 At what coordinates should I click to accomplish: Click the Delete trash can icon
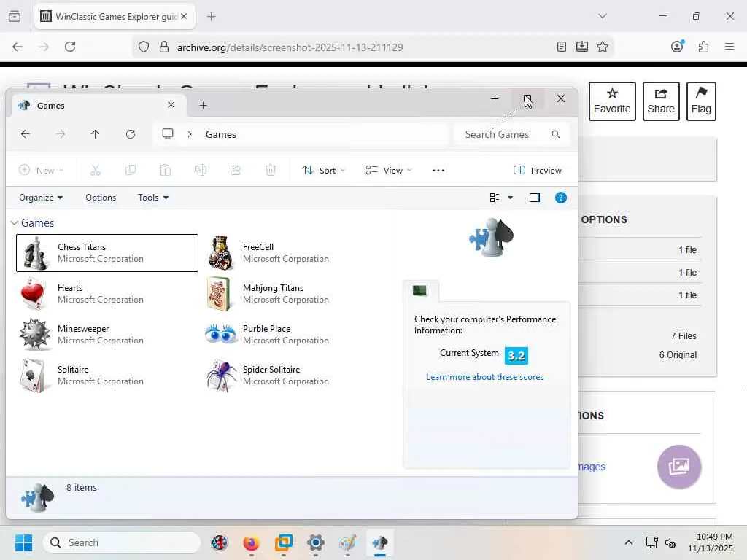pos(271,170)
